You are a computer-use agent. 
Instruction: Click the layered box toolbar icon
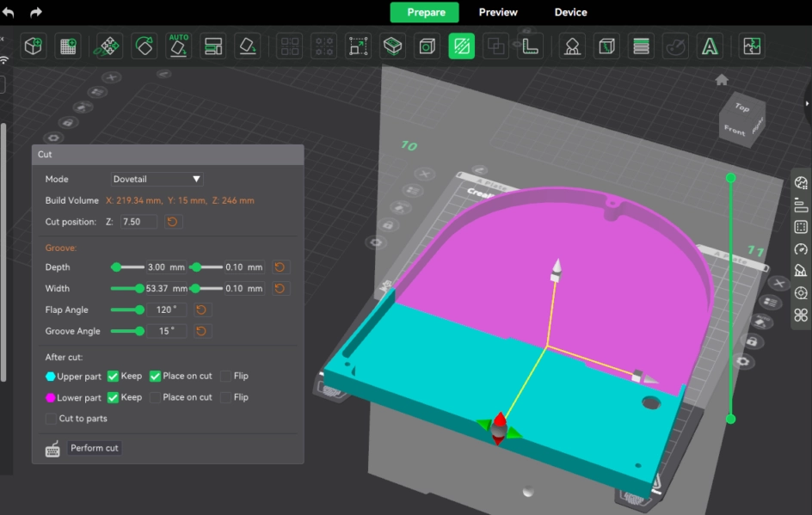[392, 46]
